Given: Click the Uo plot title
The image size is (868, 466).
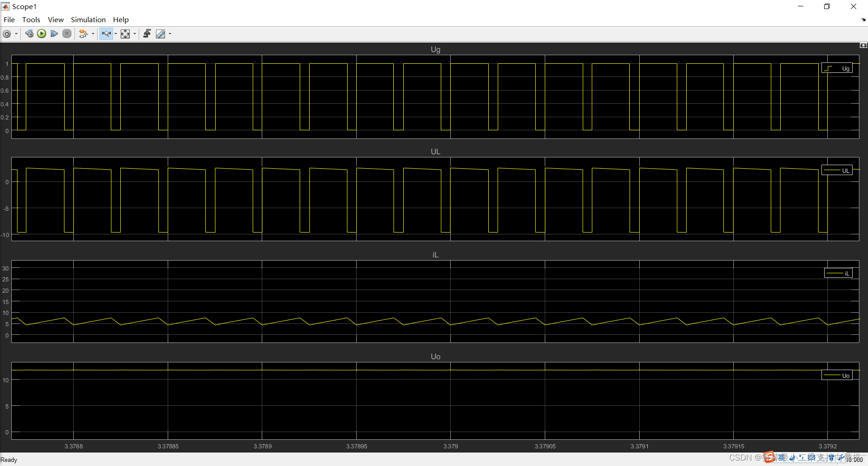Looking at the screenshot, I should pyautogui.click(x=435, y=357).
